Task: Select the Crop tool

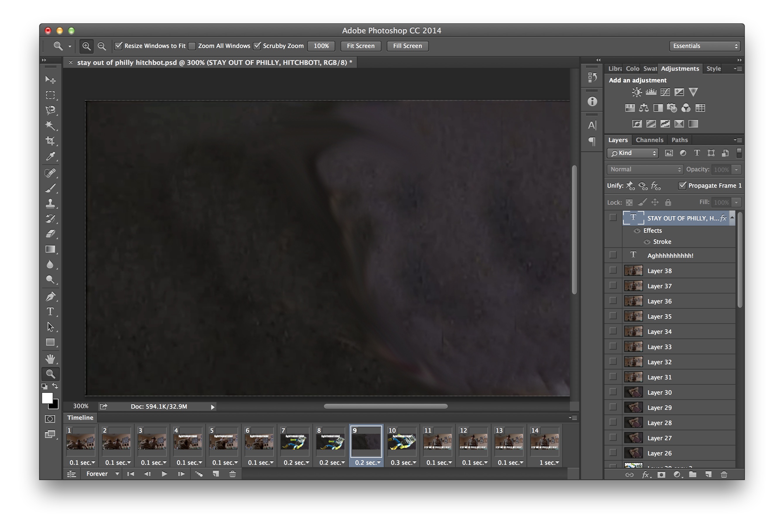Action: click(50, 141)
